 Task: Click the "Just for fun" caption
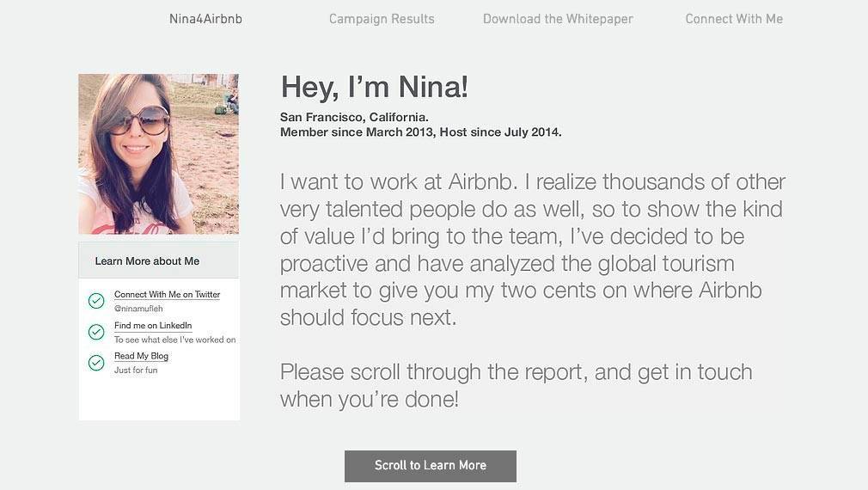(x=136, y=371)
